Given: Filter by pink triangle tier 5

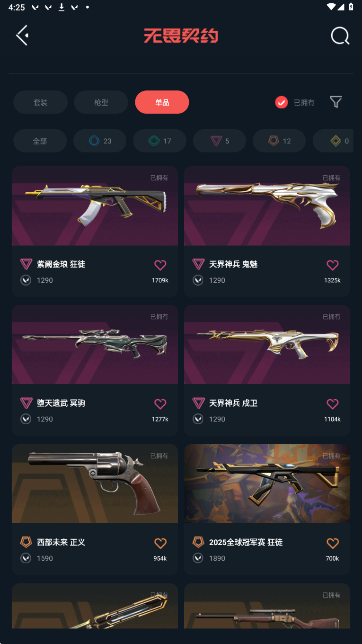Looking at the screenshot, I should (220, 141).
